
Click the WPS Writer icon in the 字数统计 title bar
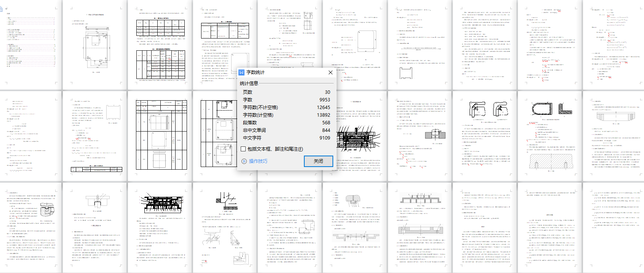241,72
